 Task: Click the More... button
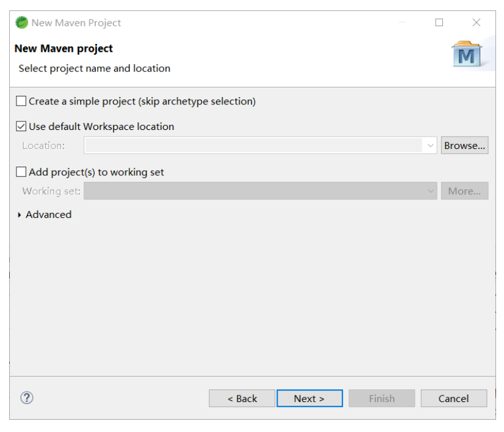pyautogui.click(x=464, y=191)
